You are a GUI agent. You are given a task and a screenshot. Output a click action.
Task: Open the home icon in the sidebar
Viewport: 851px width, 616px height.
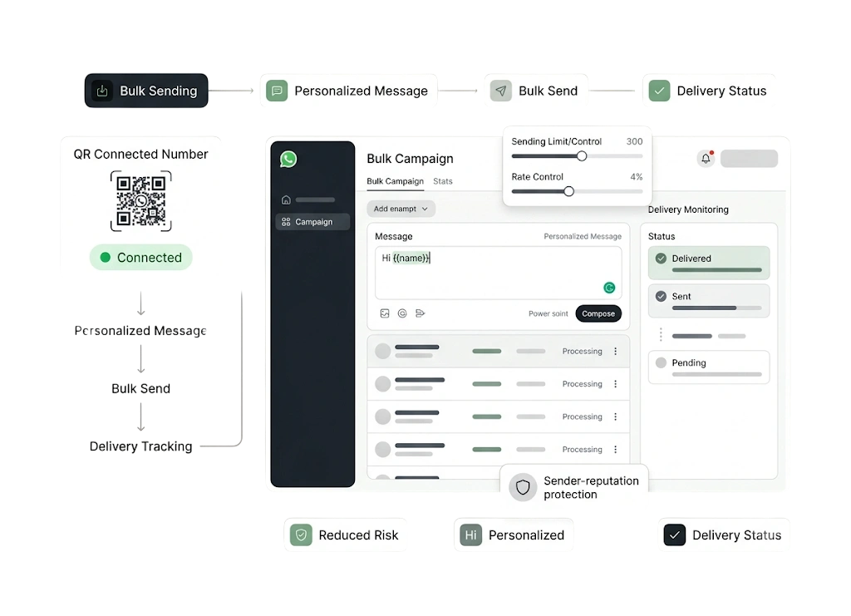click(x=286, y=200)
